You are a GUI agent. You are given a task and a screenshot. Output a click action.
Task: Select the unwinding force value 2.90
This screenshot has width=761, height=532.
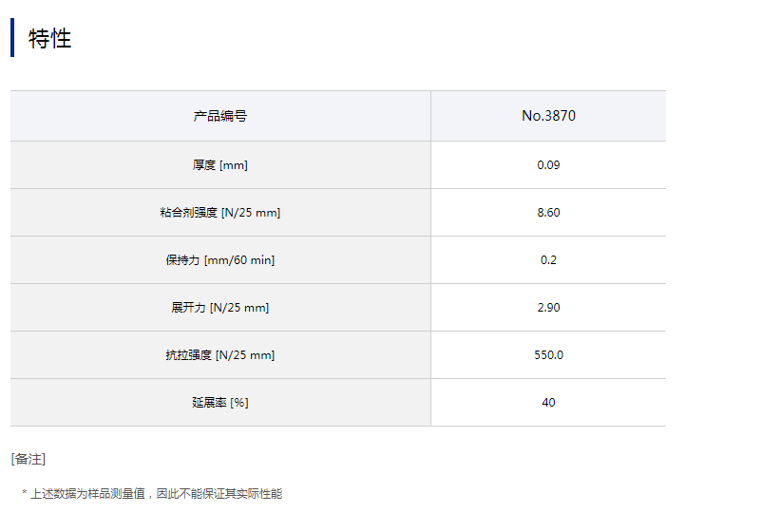[x=548, y=308]
